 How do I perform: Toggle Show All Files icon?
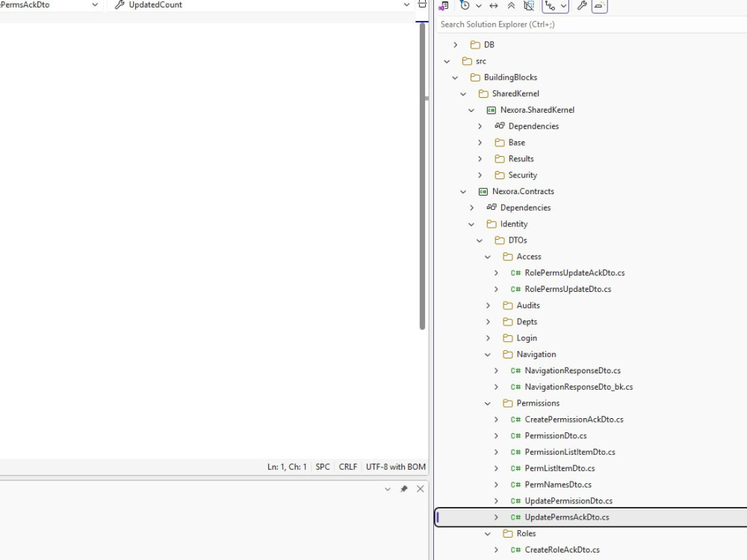pos(528,6)
